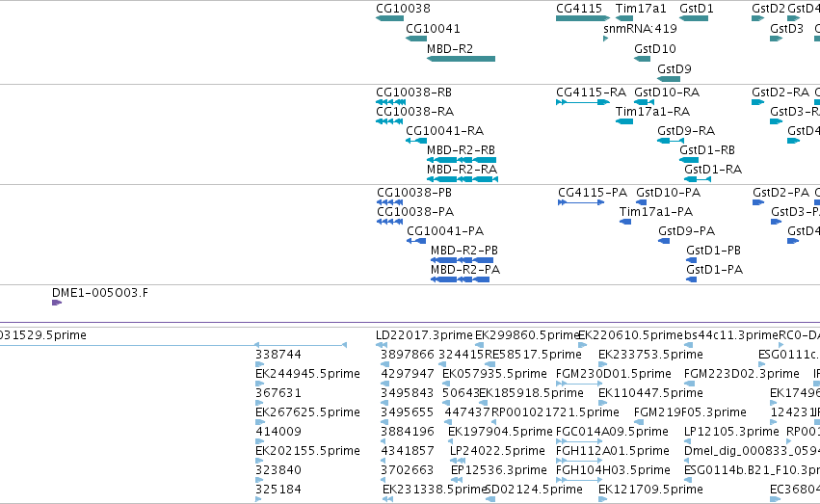Click the GstD2-RA transcript label

[780, 93]
